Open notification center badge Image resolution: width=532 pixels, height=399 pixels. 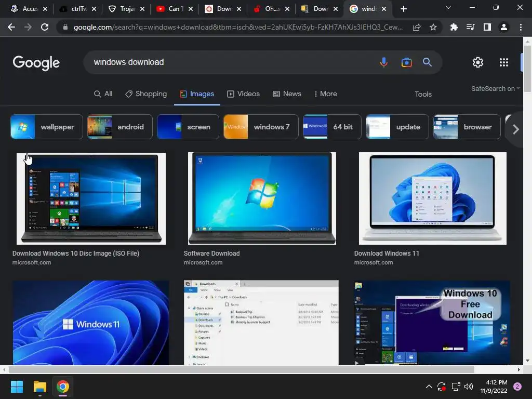[x=517, y=387]
